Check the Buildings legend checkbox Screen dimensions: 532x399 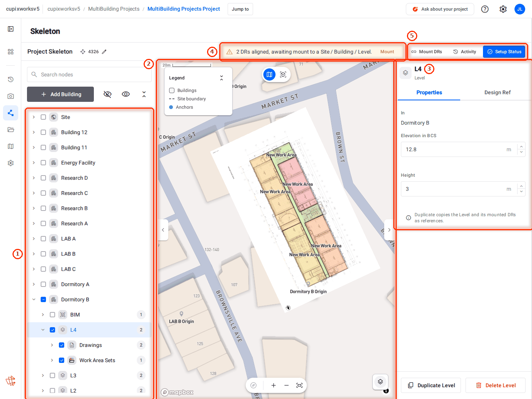(172, 90)
